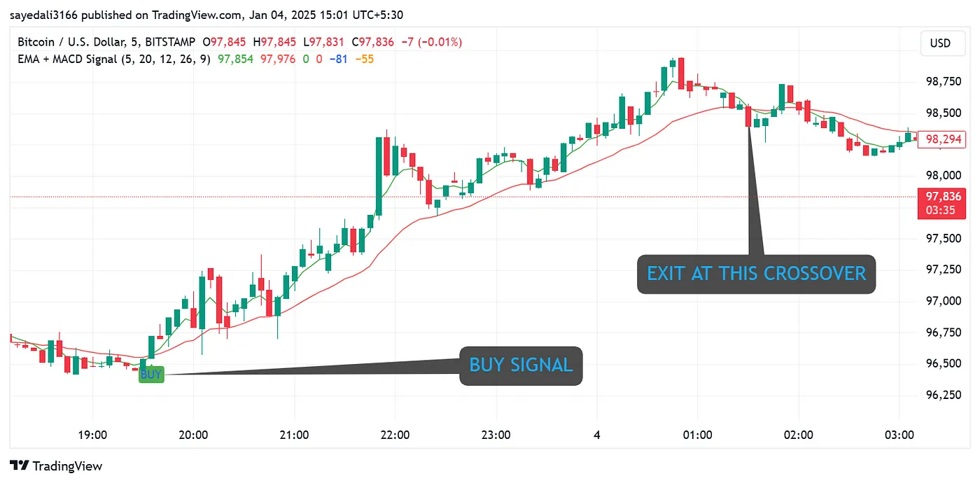The height and width of the screenshot is (483, 980).
Task: Click the 22:00 time axis label
Action: coord(395,435)
